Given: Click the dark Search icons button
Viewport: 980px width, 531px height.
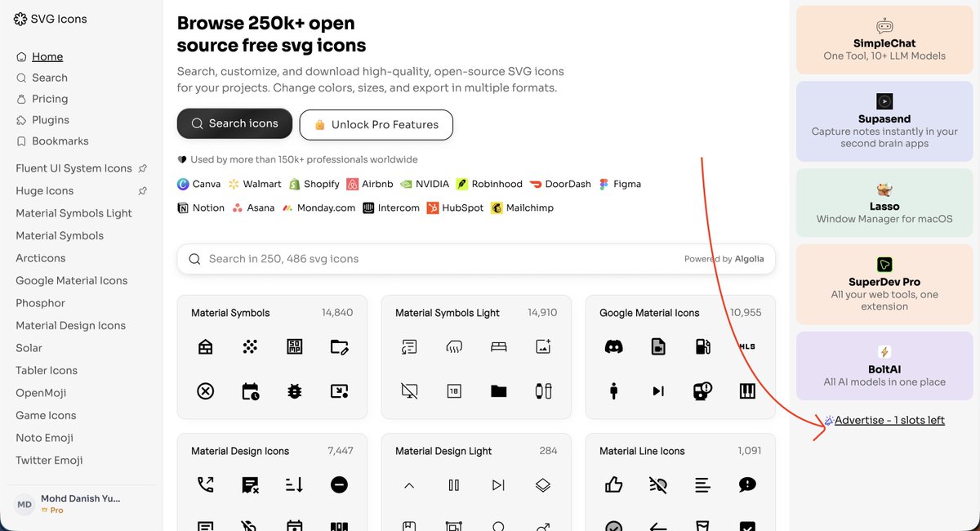Looking at the screenshot, I should click(x=234, y=123).
